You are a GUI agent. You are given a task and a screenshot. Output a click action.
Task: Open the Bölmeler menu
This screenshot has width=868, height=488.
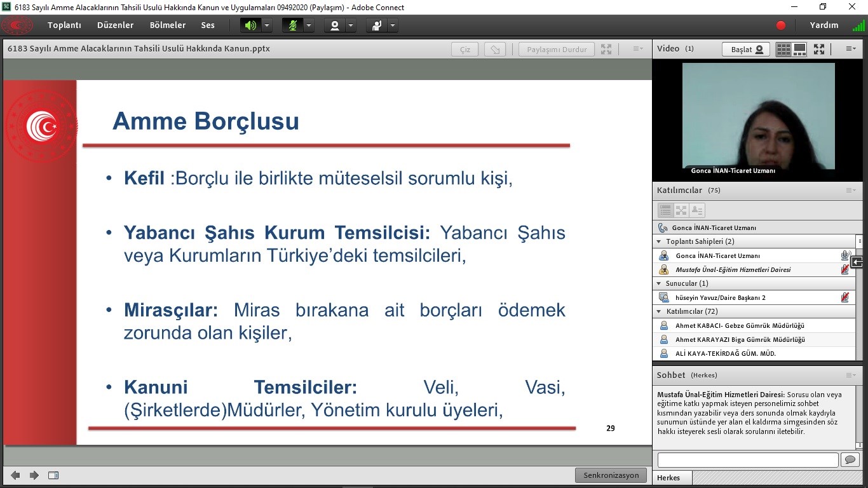(168, 25)
